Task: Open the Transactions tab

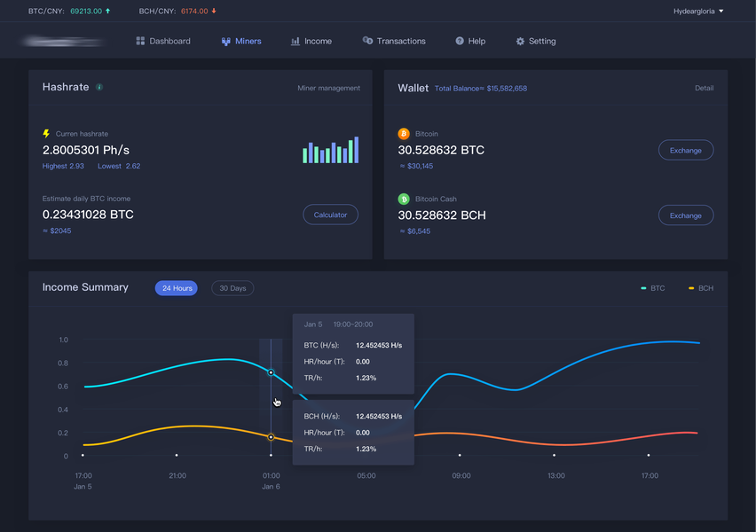Action: tap(394, 41)
